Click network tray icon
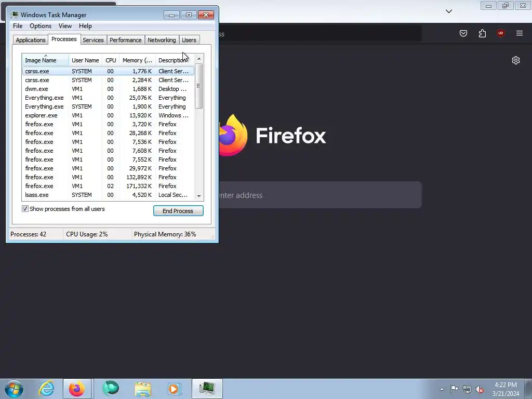Image resolution: width=532 pixels, height=399 pixels. tap(467, 389)
